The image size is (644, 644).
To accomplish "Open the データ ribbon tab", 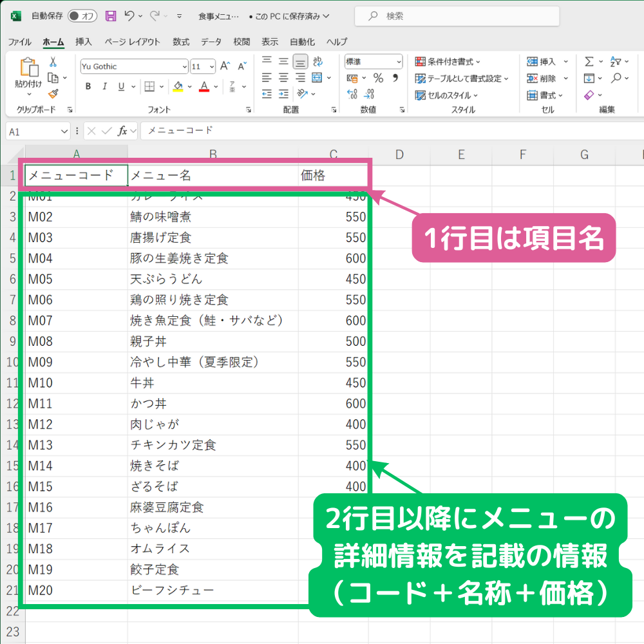I will pyautogui.click(x=211, y=42).
